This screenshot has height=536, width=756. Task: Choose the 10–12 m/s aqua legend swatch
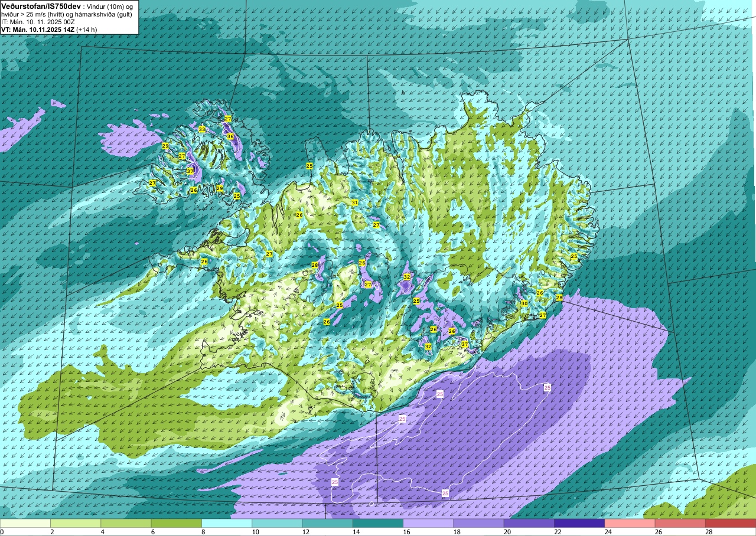tap(277, 523)
